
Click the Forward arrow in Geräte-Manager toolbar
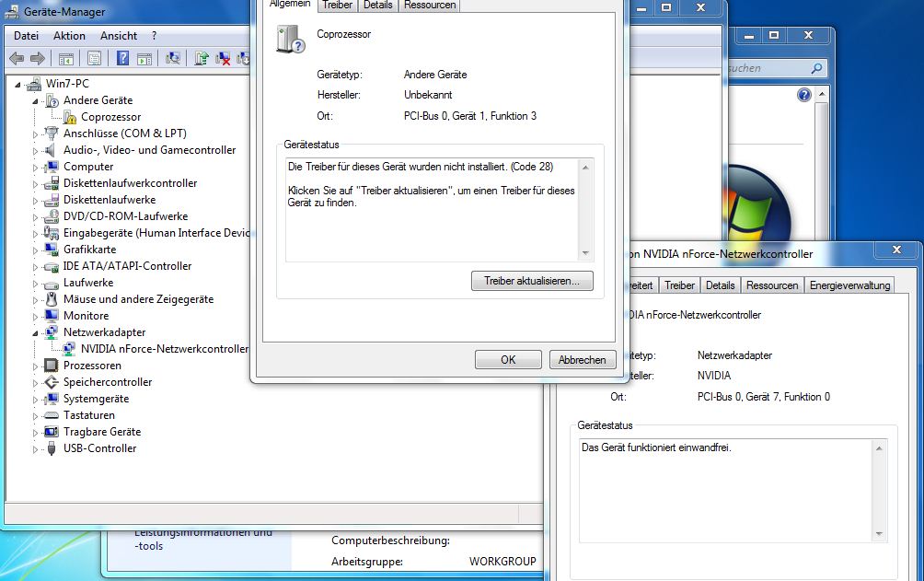38,58
